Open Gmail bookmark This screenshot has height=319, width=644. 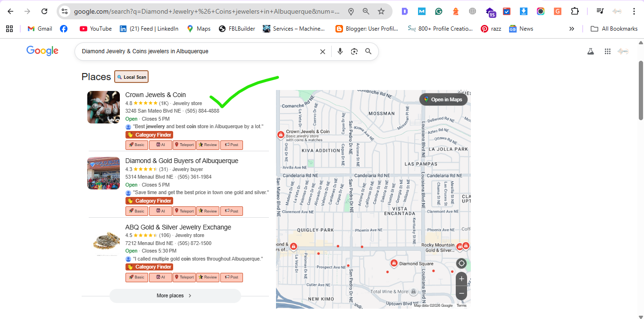pyautogui.click(x=40, y=29)
